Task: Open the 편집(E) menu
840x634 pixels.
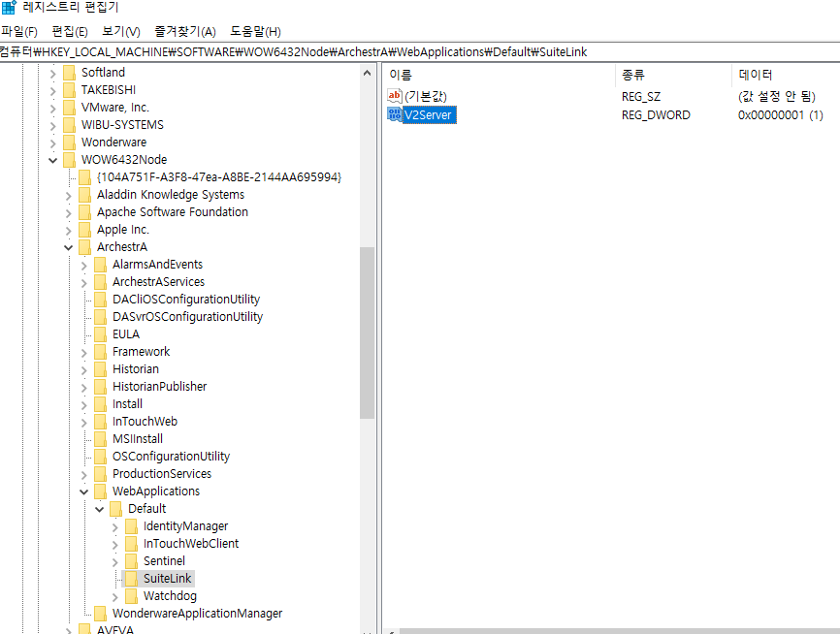Action: pyautogui.click(x=70, y=32)
